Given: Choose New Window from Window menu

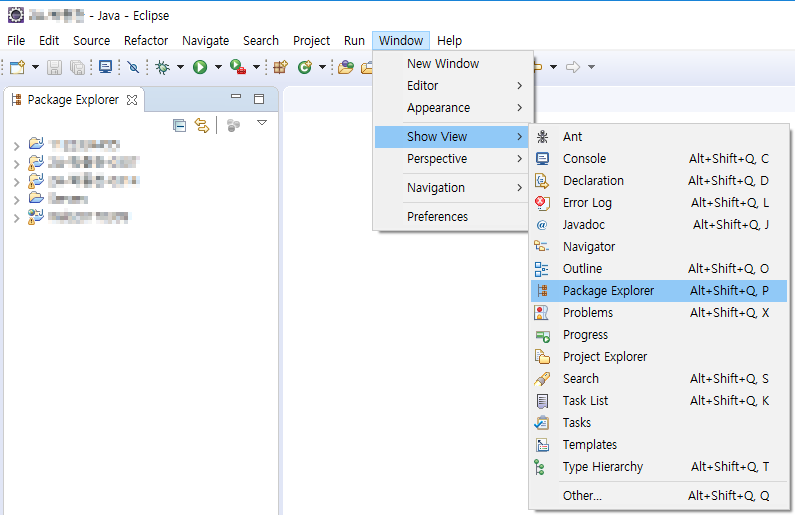Looking at the screenshot, I should tap(451, 63).
